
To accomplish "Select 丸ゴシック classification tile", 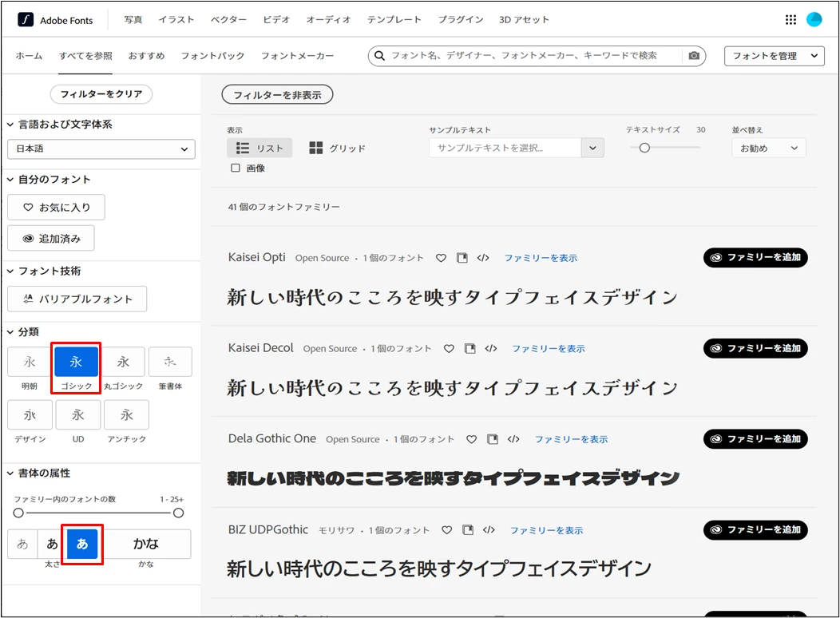I will pyautogui.click(x=123, y=362).
